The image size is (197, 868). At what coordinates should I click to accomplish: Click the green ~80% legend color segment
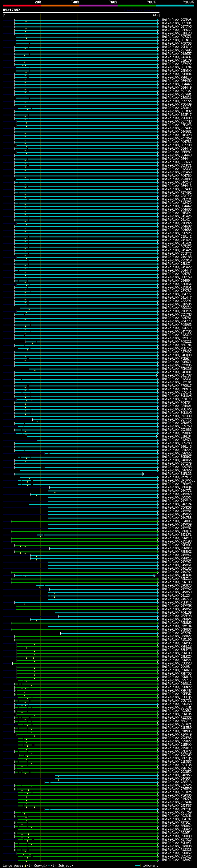coord(137,6)
